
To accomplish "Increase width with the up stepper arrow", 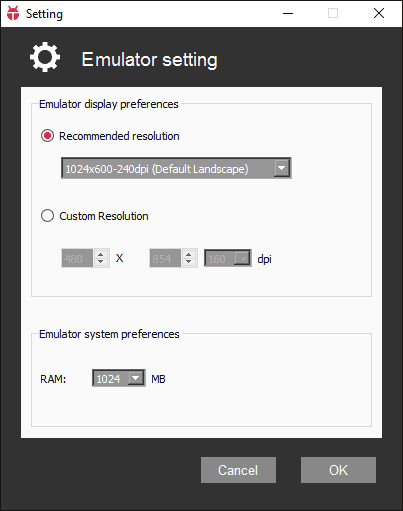I will tap(101, 254).
